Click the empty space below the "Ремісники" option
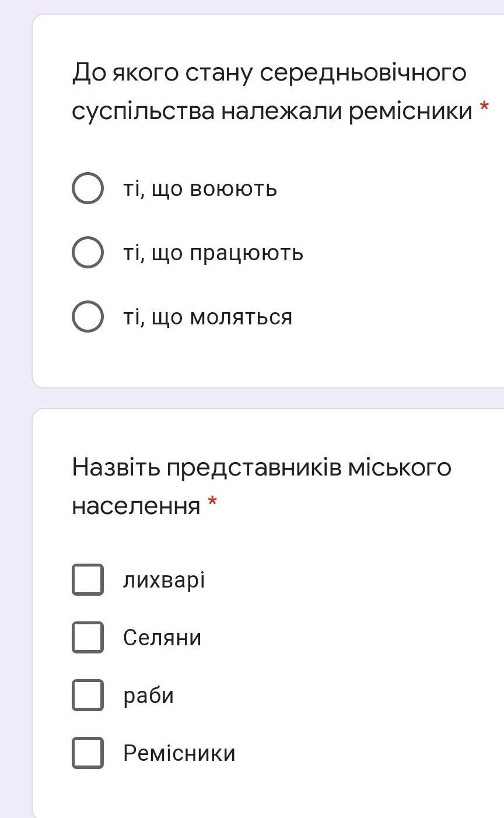 268,795
